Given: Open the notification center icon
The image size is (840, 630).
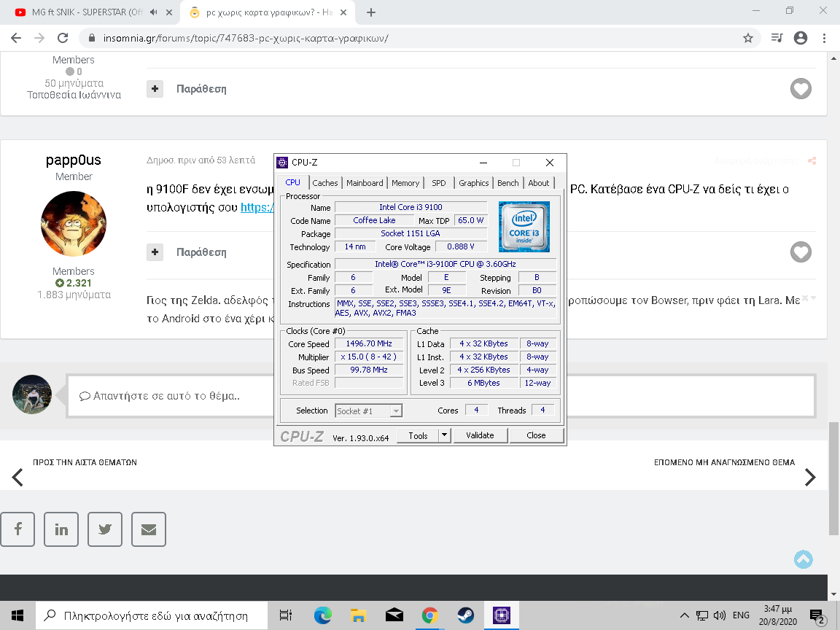Looking at the screenshot, I should pyautogui.click(x=818, y=617).
